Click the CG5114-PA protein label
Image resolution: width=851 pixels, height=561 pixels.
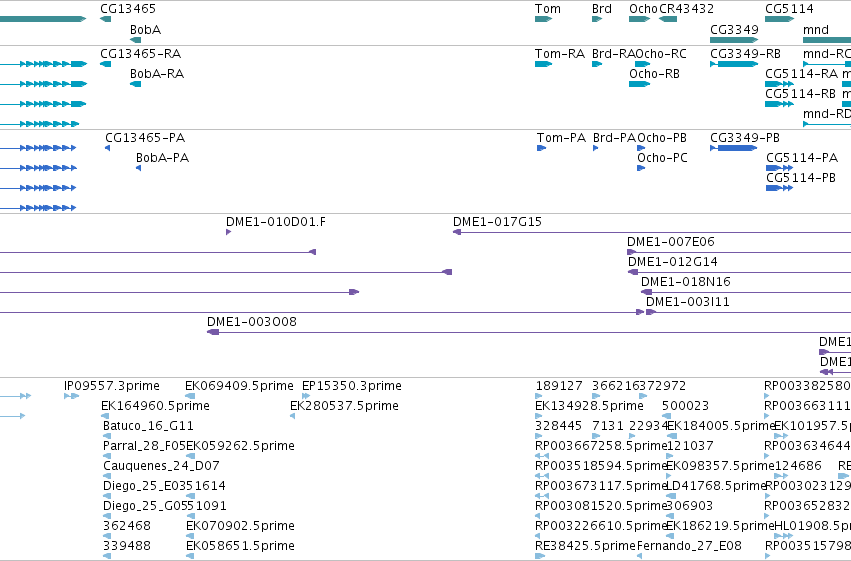[x=802, y=158]
